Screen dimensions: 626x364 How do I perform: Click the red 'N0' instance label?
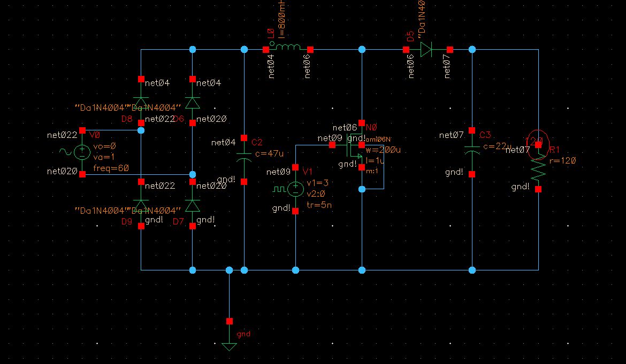371,128
